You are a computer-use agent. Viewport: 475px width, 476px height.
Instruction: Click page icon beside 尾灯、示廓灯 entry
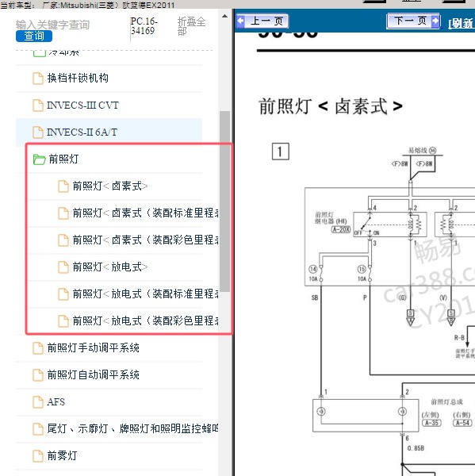38,428
